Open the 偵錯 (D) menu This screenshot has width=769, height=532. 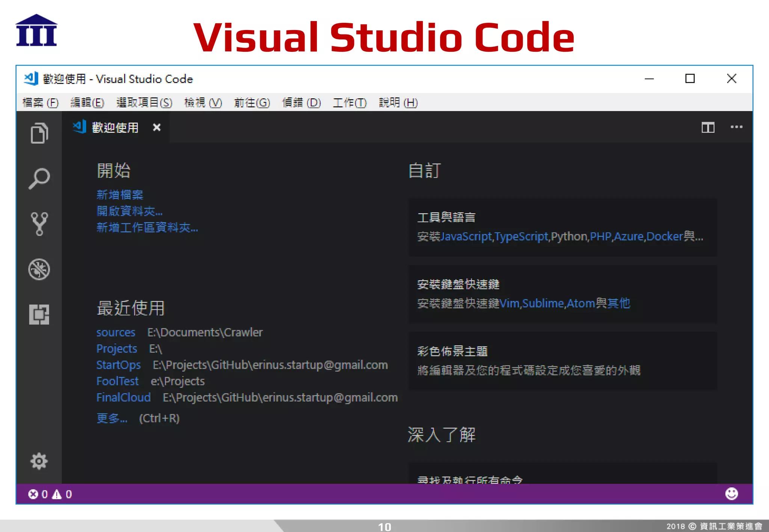[301, 102]
